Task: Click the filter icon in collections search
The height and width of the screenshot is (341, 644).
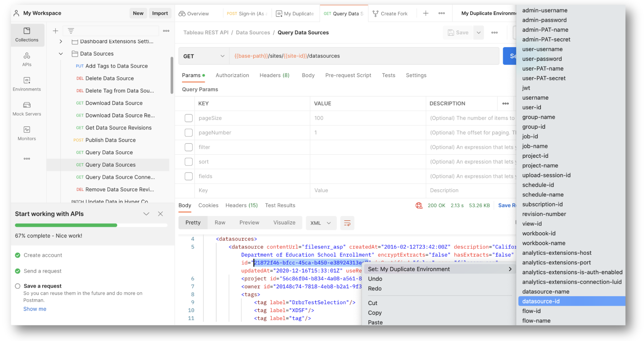Action: (x=71, y=31)
